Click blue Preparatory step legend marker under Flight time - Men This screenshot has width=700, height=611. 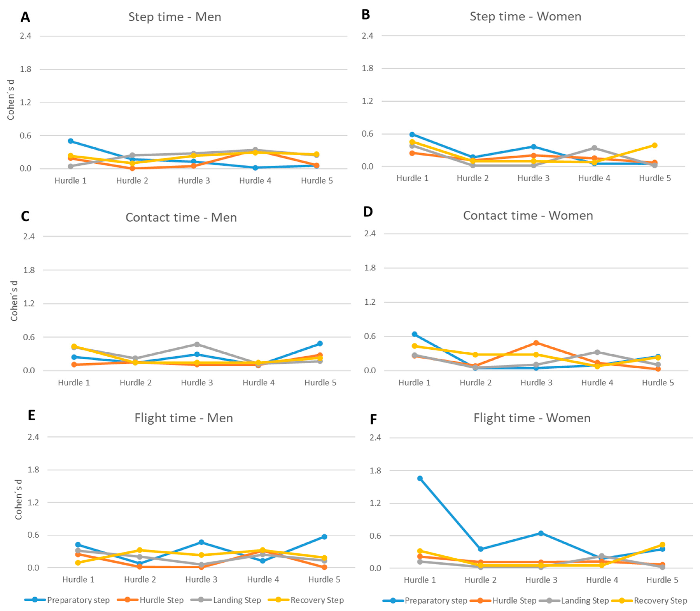(35, 600)
